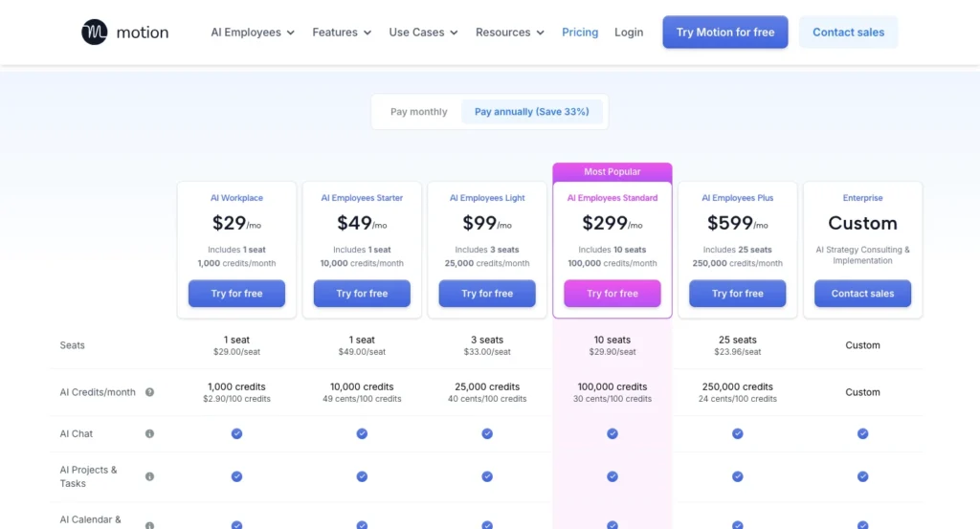The height and width of the screenshot is (529, 980).
Task: Click the $299/mo price
Action: pos(612,223)
